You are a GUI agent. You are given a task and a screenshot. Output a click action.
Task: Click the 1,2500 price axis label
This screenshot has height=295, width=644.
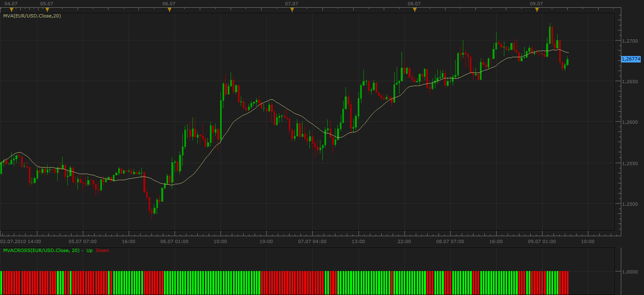tap(630, 204)
